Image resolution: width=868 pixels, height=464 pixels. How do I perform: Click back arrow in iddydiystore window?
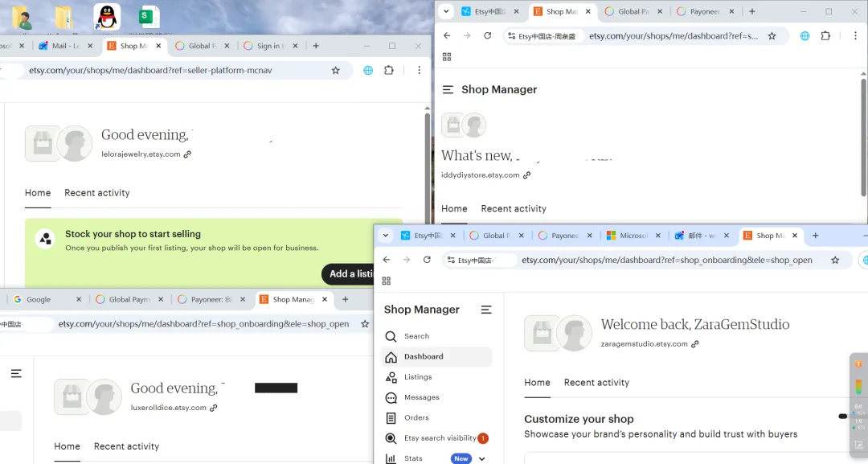coord(447,36)
